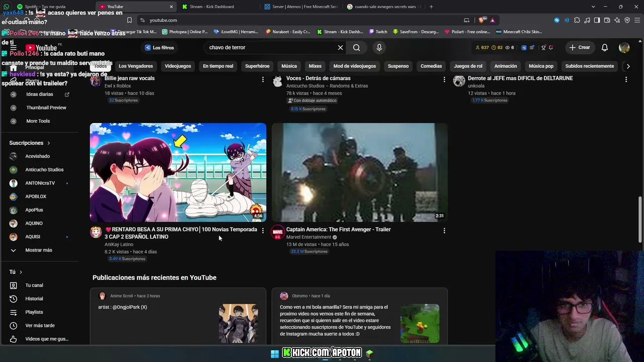644x362 pixels.
Task: Open the notifications bell
Action: pyautogui.click(x=605, y=47)
